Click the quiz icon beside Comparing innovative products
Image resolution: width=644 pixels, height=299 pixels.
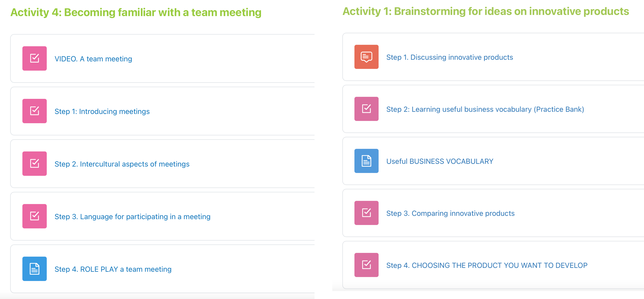point(366,213)
